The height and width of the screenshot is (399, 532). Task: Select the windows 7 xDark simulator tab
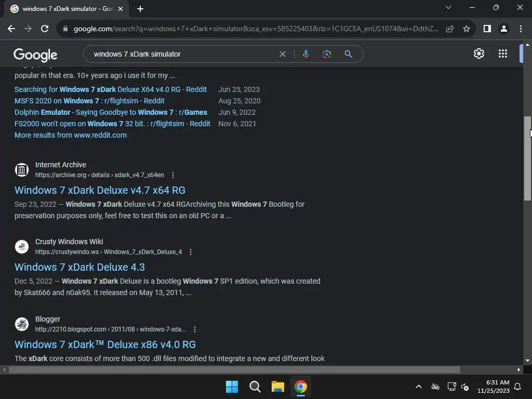(x=67, y=9)
